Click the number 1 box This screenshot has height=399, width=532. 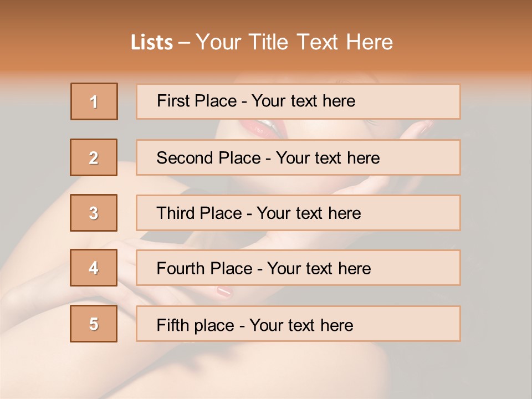pos(94,101)
